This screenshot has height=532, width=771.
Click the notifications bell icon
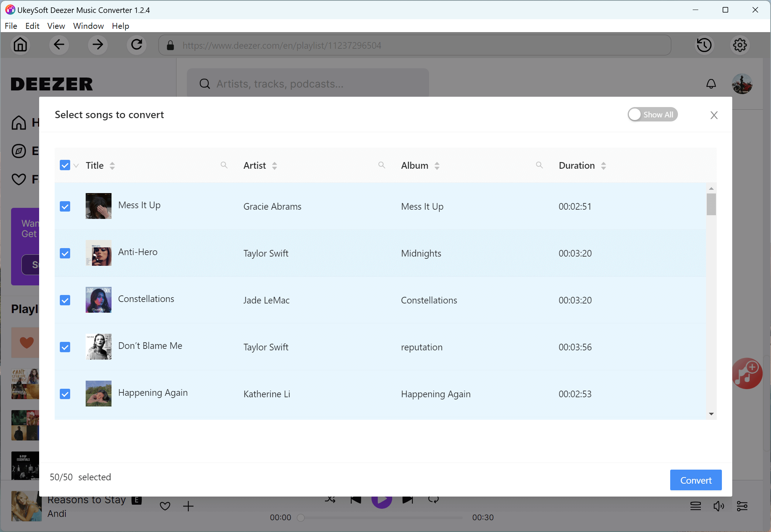click(711, 84)
